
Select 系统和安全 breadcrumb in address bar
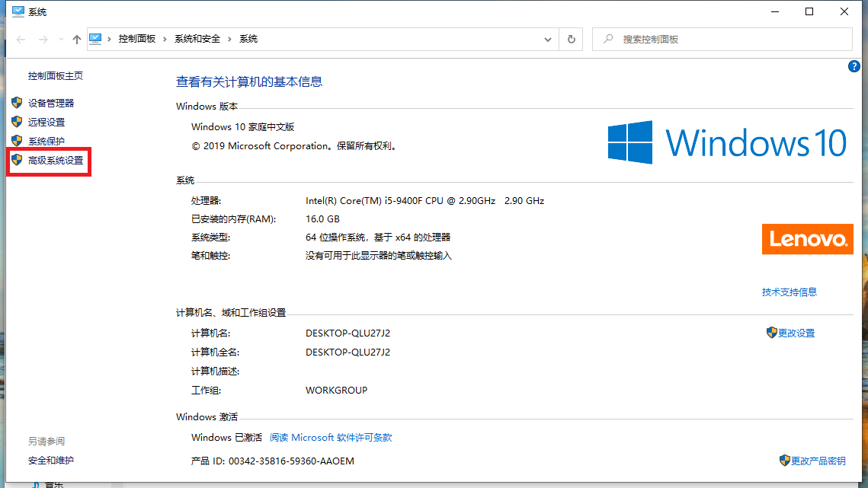[197, 39]
